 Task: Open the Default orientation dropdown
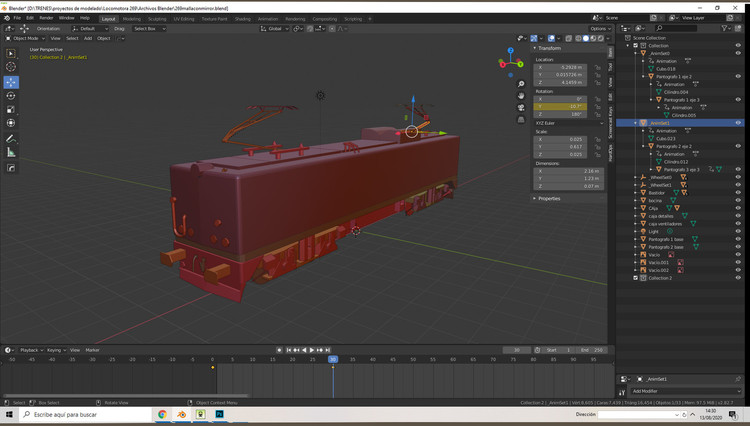click(x=90, y=29)
